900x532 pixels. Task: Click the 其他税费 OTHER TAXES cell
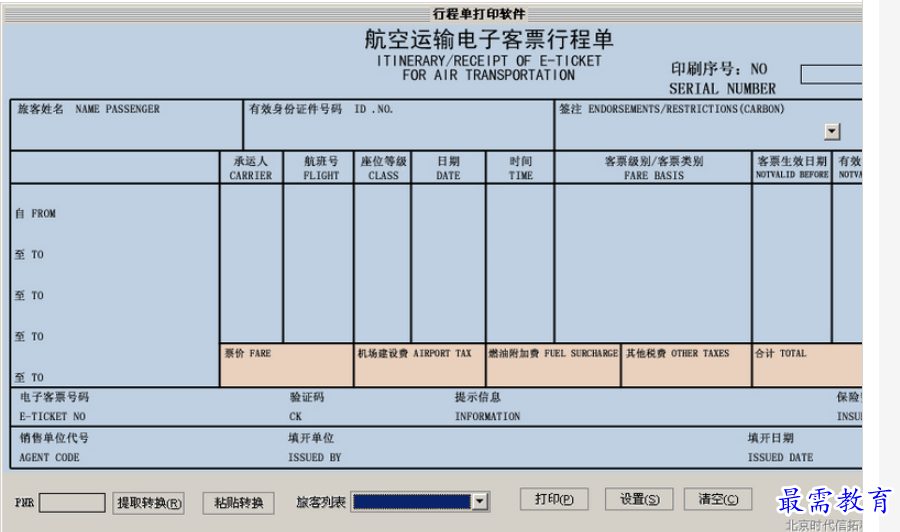tap(686, 365)
